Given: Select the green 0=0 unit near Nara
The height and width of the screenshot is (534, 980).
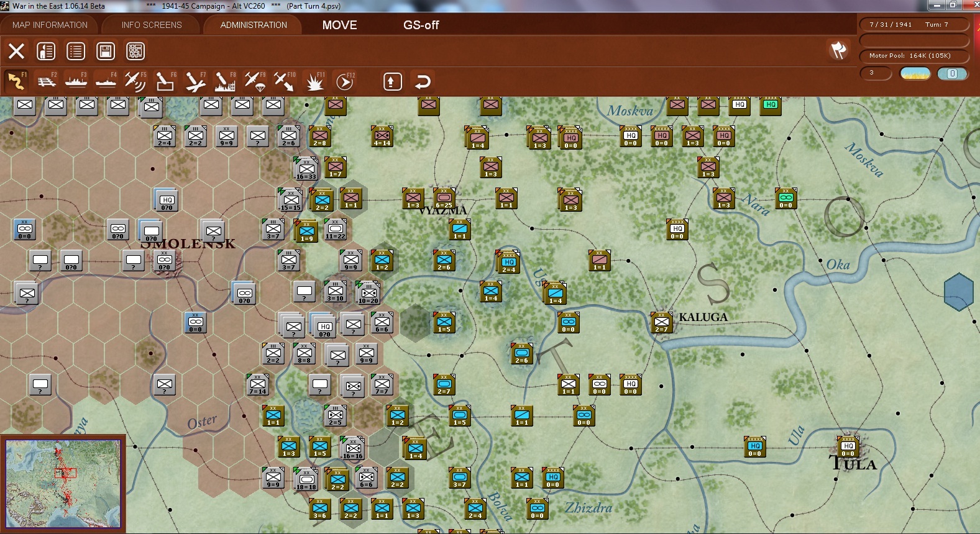Looking at the screenshot, I should click(786, 198).
